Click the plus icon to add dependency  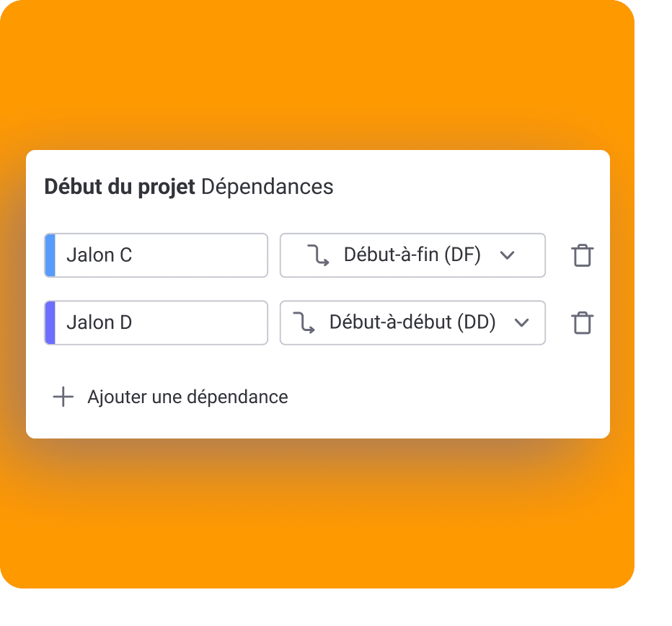[x=63, y=397]
